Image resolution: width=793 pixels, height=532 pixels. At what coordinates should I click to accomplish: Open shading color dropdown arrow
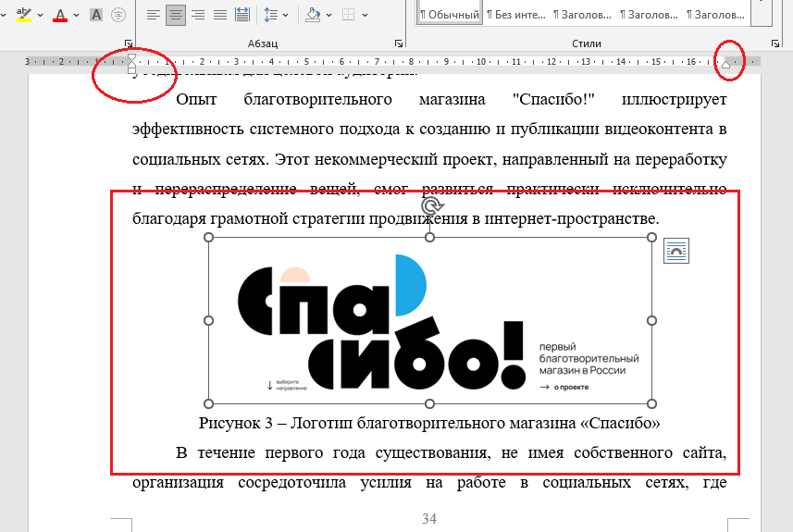328,15
